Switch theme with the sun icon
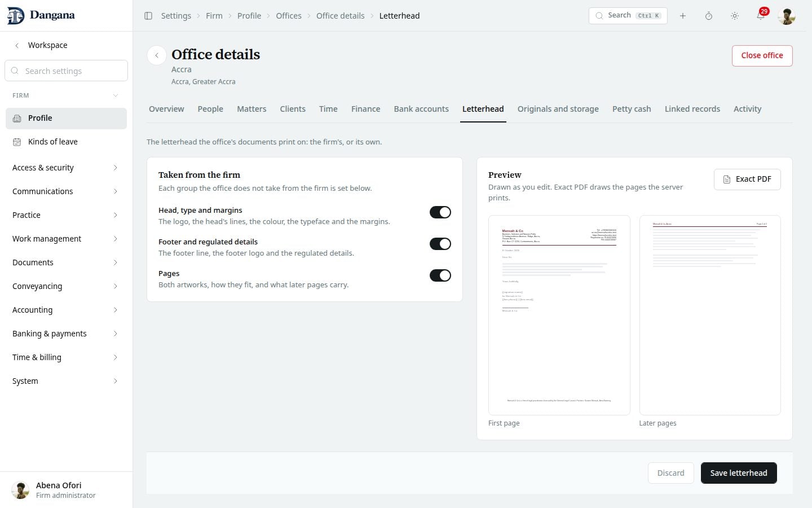 click(x=735, y=16)
